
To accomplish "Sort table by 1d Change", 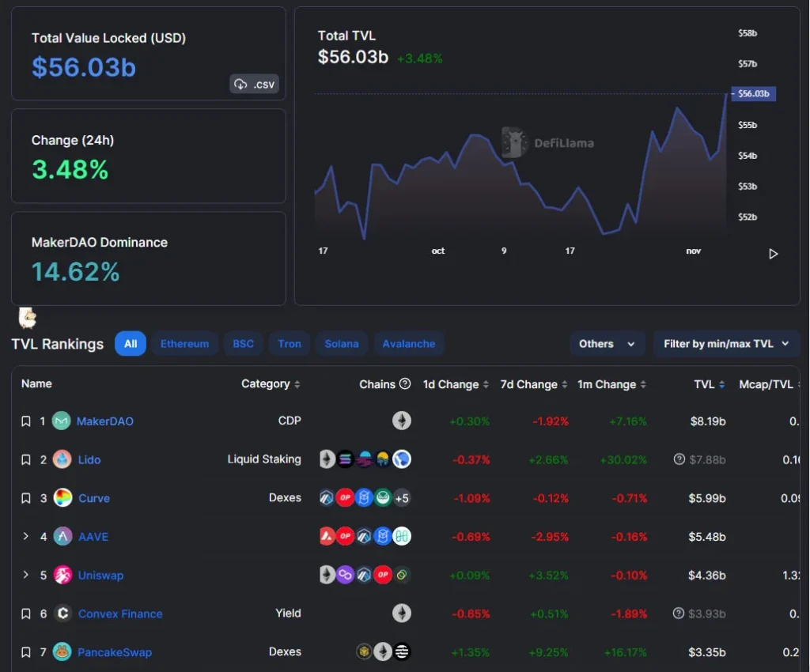I will [456, 384].
